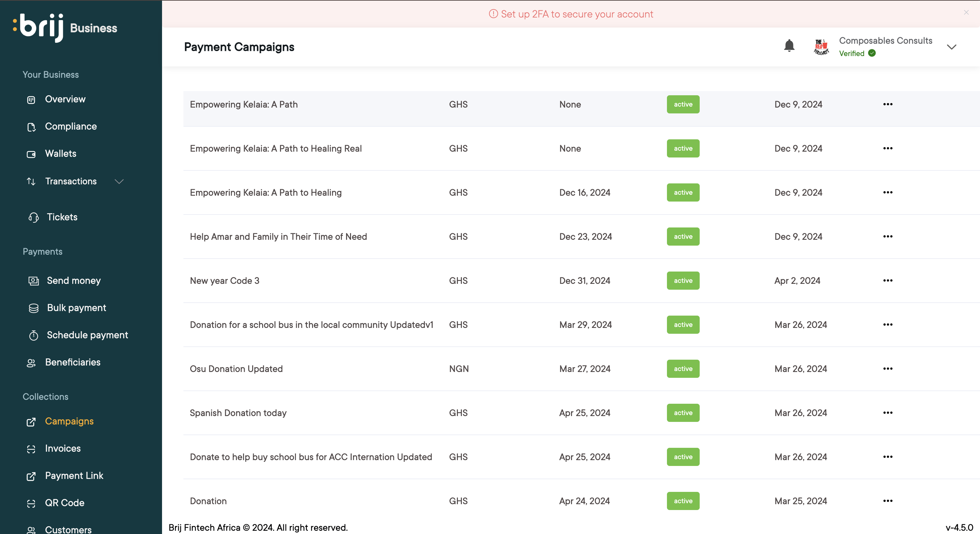The width and height of the screenshot is (980, 534).
Task: Click the Overview sidebar icon
Action: [x=31, y=100]
